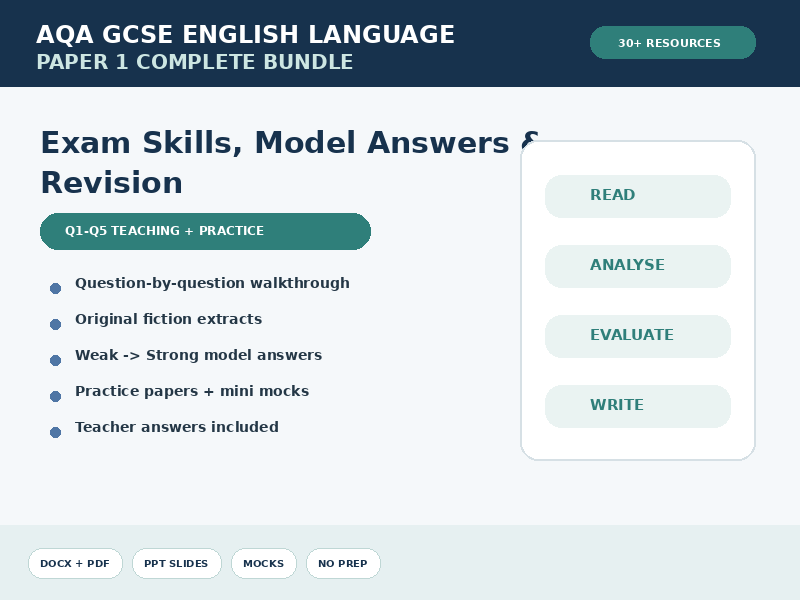The width and height of the screenshot is (800, 600).
Task: Click the bullet beside 'Weak -> Strong model answers'
Action: coord(56,360)
